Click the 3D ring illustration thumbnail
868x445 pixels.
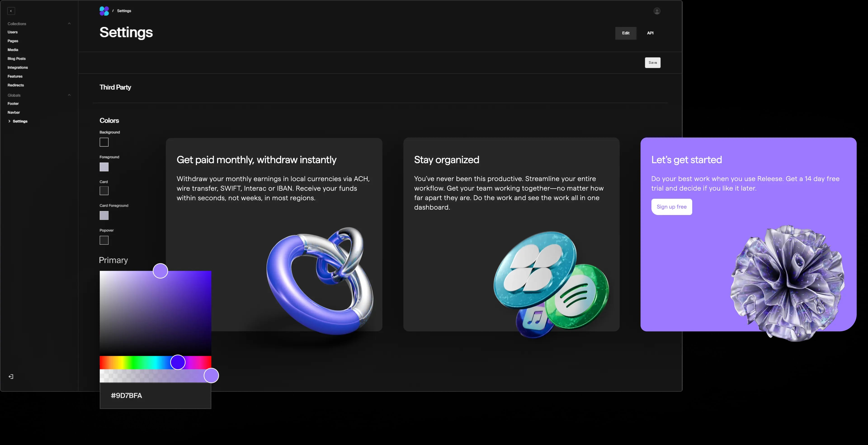(x=320, y=281)
